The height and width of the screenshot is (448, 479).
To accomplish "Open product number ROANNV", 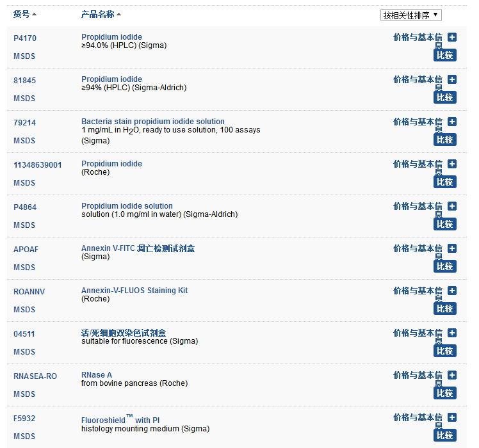I will coord(29,291).
